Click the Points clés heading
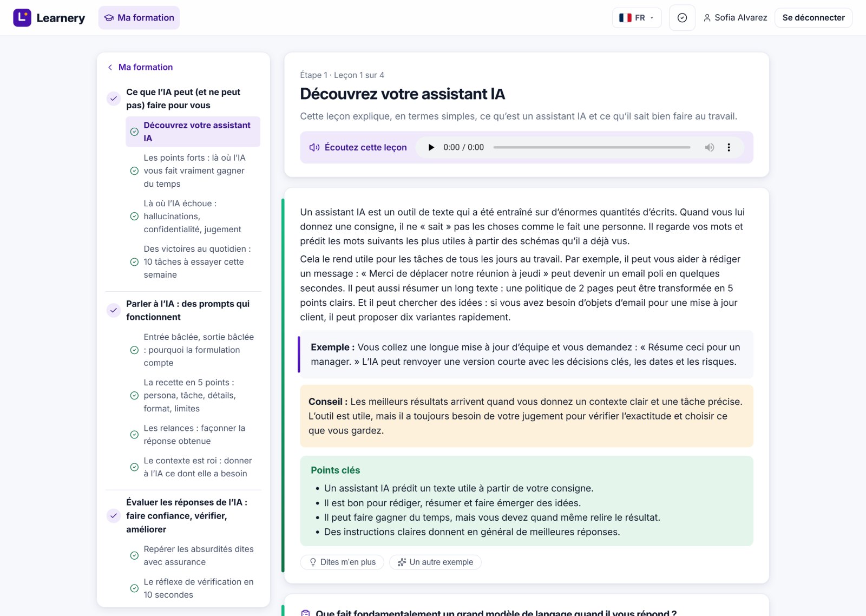Screen dimensions: 866x616 (x=336, y=470)
